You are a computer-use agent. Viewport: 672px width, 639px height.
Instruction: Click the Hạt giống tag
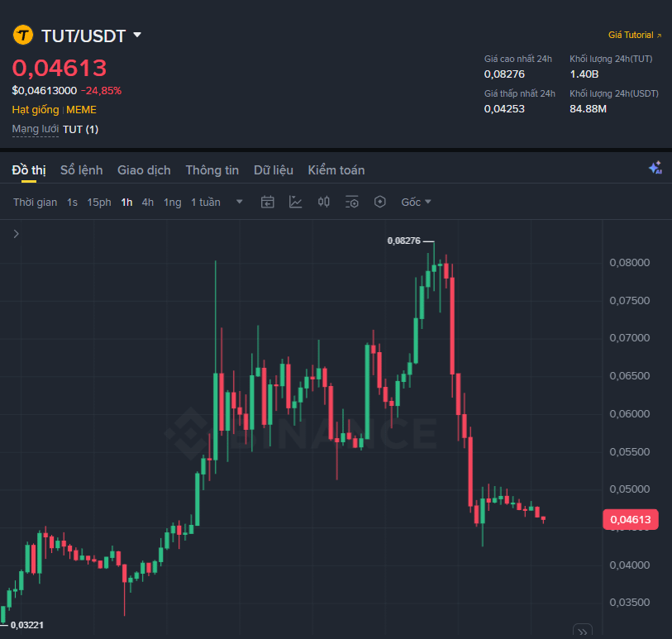36,110
